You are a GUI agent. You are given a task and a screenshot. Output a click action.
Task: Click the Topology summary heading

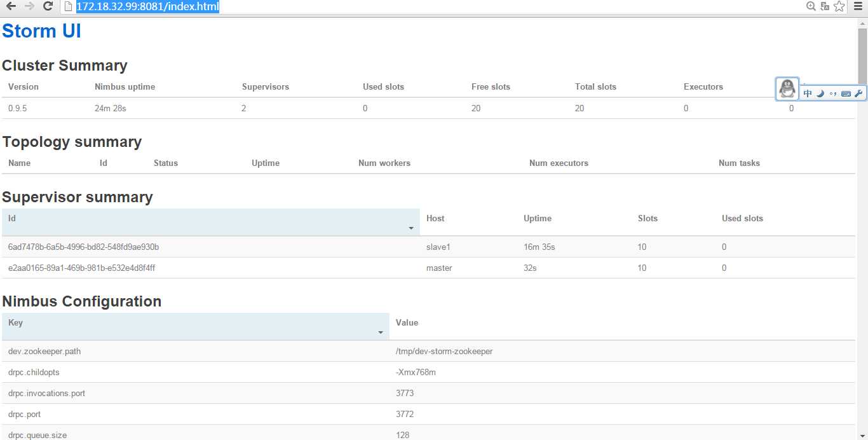72,142
